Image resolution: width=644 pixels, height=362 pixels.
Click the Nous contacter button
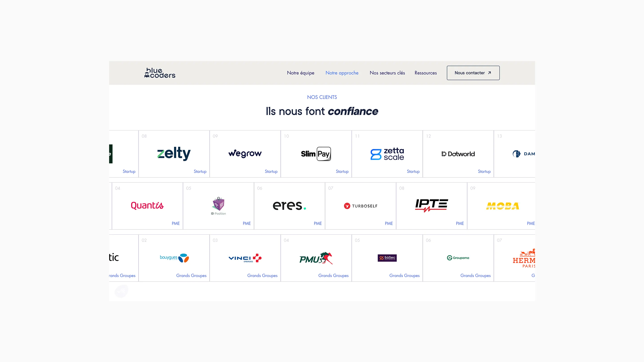click(473, 73)
